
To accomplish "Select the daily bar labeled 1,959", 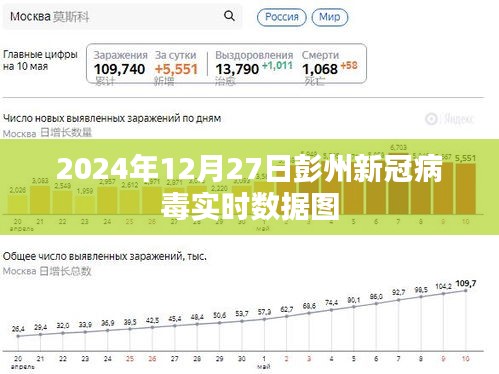I will tap(85, 205).
